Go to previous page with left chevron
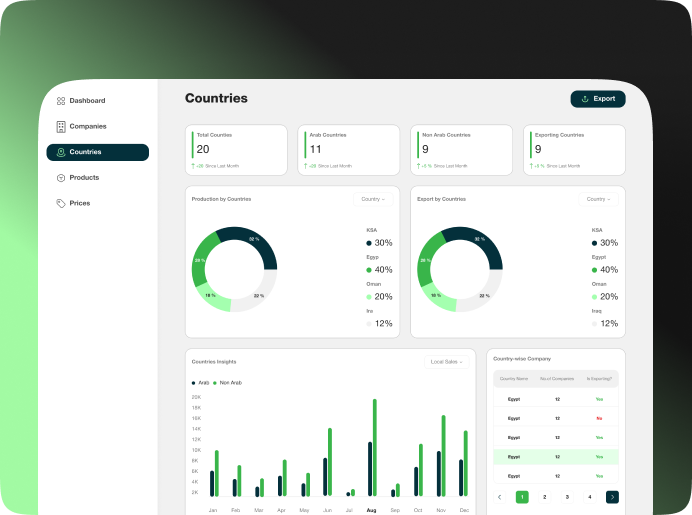Screen dimensions: 692x515 (500, 497)
